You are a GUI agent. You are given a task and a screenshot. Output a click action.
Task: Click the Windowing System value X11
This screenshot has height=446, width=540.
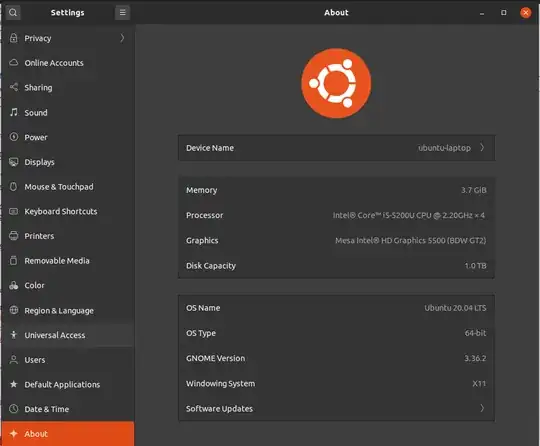[479, 383]
